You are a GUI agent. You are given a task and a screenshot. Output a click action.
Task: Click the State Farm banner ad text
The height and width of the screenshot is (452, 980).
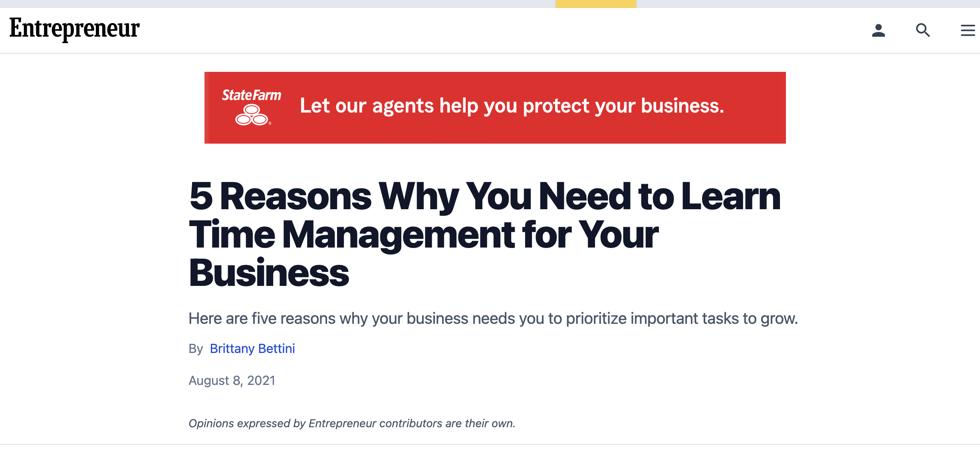pos(512,106)
